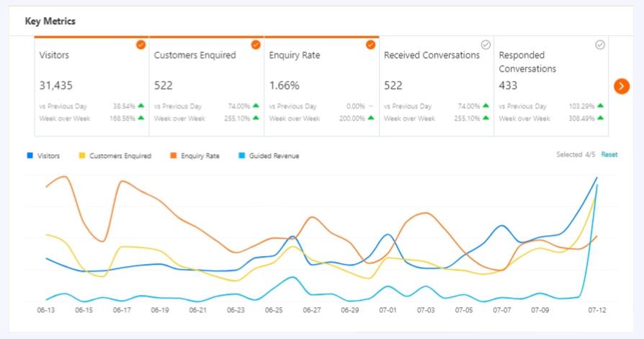Click the green arrow beside Responded 308.49%

600,118
